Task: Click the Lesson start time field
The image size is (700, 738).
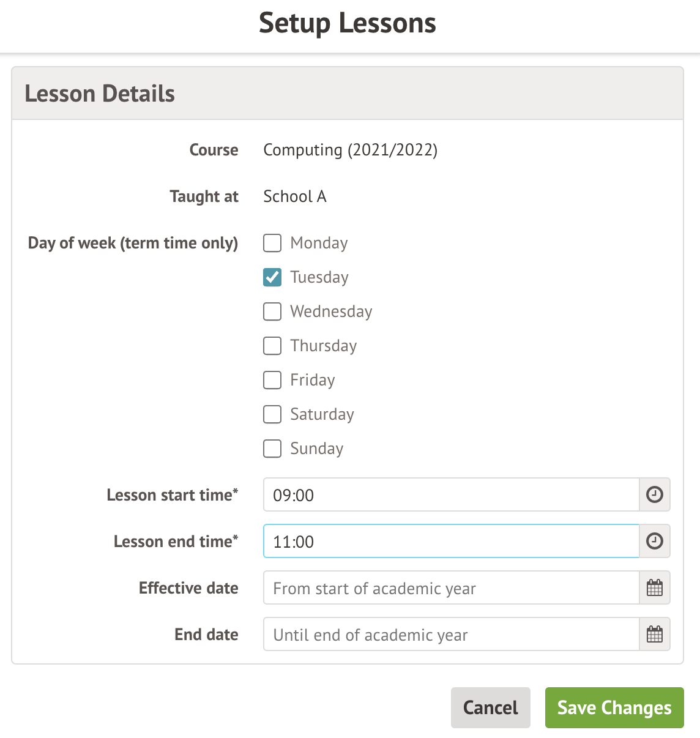Action: click(451, 494)
